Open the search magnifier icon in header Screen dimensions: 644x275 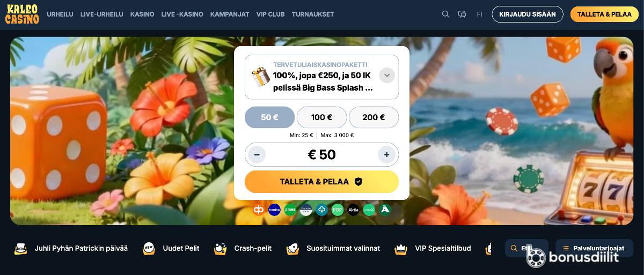[x=445, y=14]
